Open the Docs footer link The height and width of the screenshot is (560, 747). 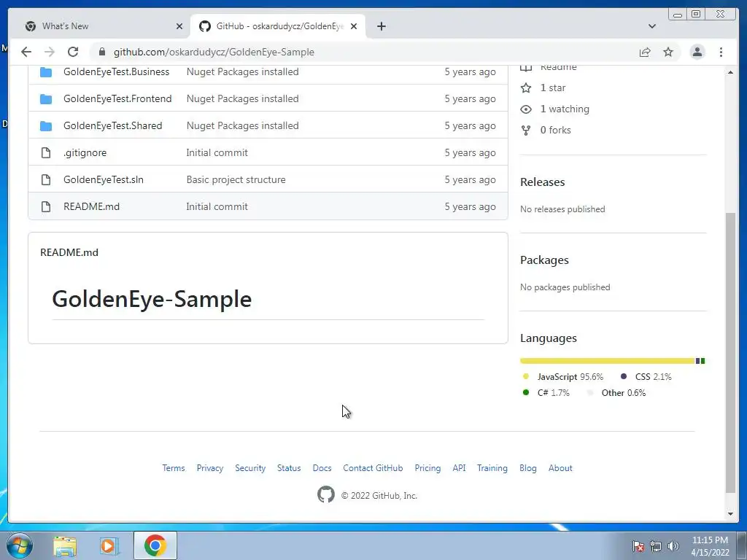322,468
